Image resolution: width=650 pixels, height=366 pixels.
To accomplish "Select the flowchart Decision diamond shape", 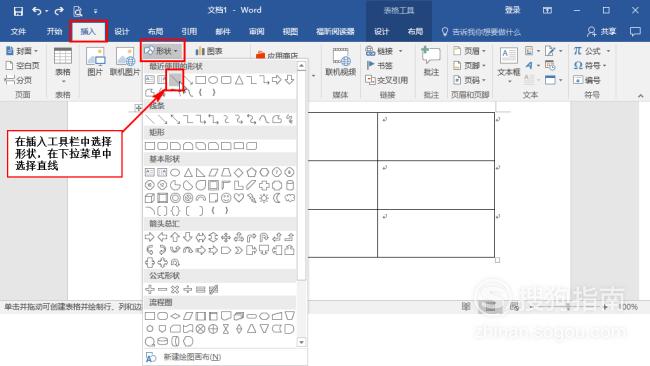I will pos(175,316).
